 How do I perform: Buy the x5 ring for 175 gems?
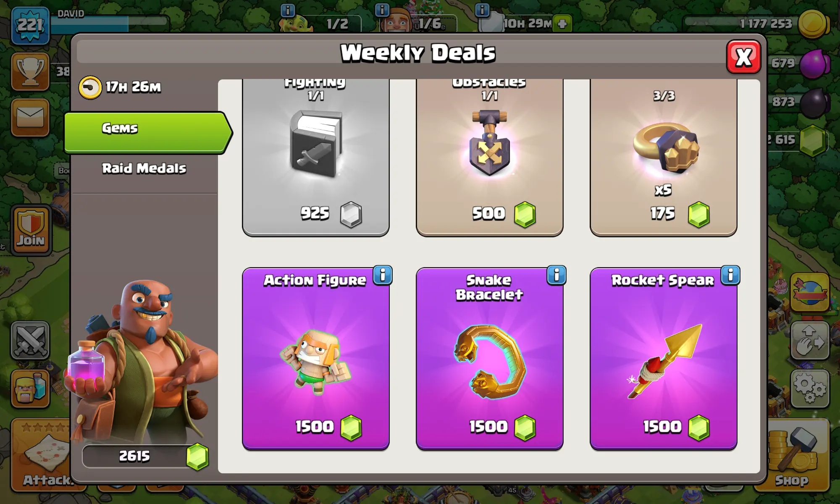(x=663, y=157)
